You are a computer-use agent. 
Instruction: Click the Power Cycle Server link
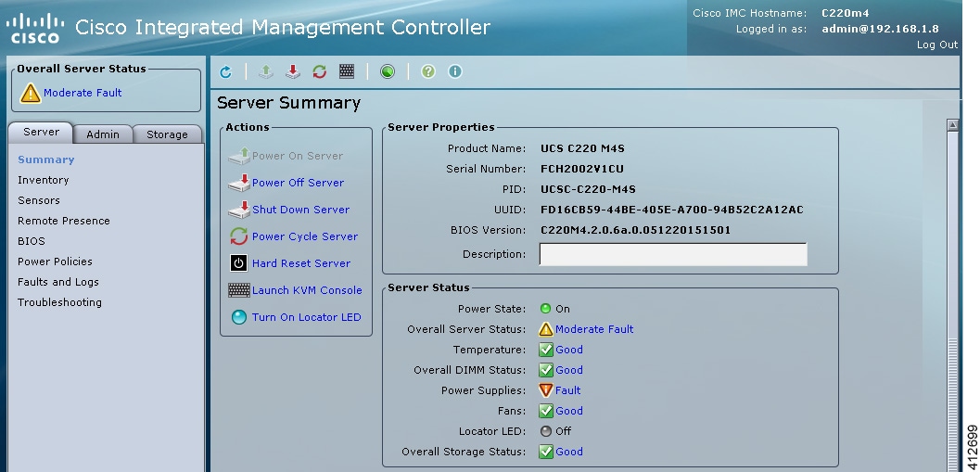click(305, 236)
